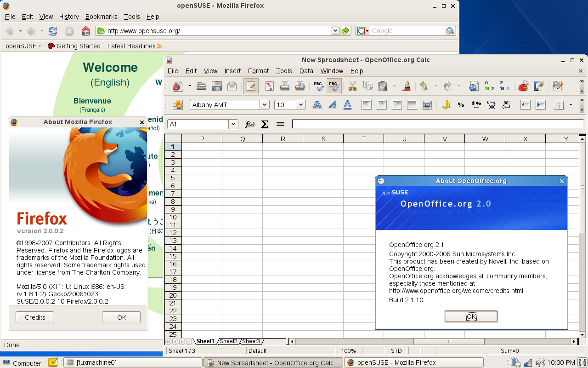This screenshot has height=368, width=588.
Task: Open the Albany AMT font name dropdown
Action: [x=265, y=105]
